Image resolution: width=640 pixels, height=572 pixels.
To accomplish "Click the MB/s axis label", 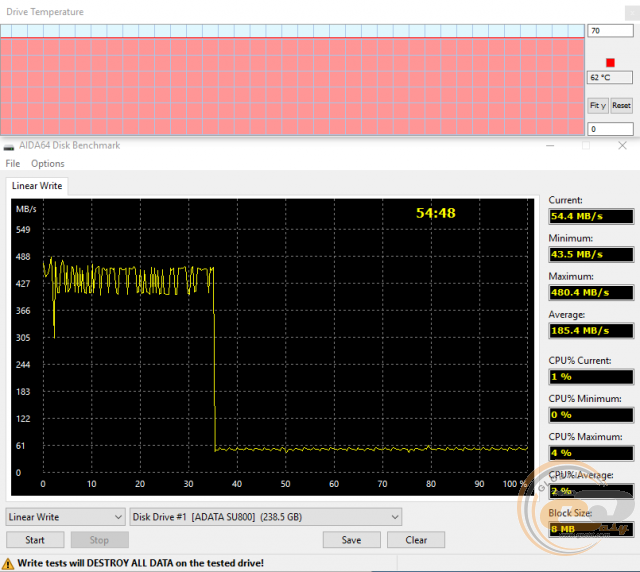I will click(x=26, y=209).
